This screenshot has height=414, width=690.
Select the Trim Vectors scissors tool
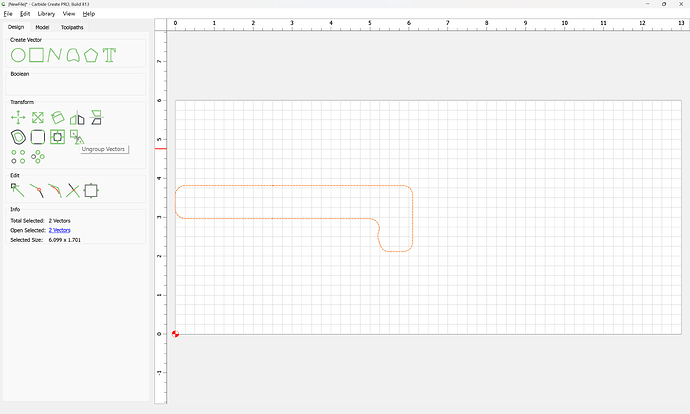pos(73,191)
